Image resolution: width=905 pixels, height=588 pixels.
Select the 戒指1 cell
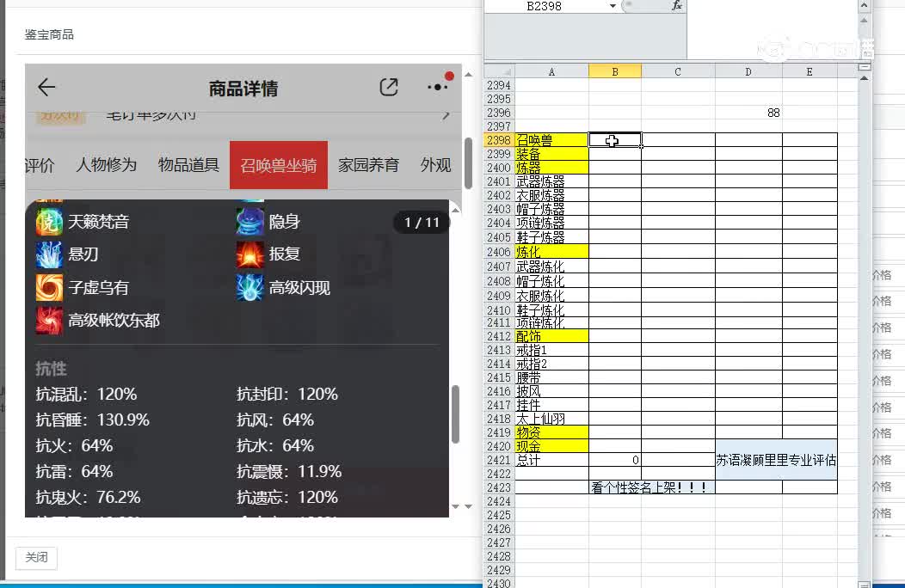point(551,350)
